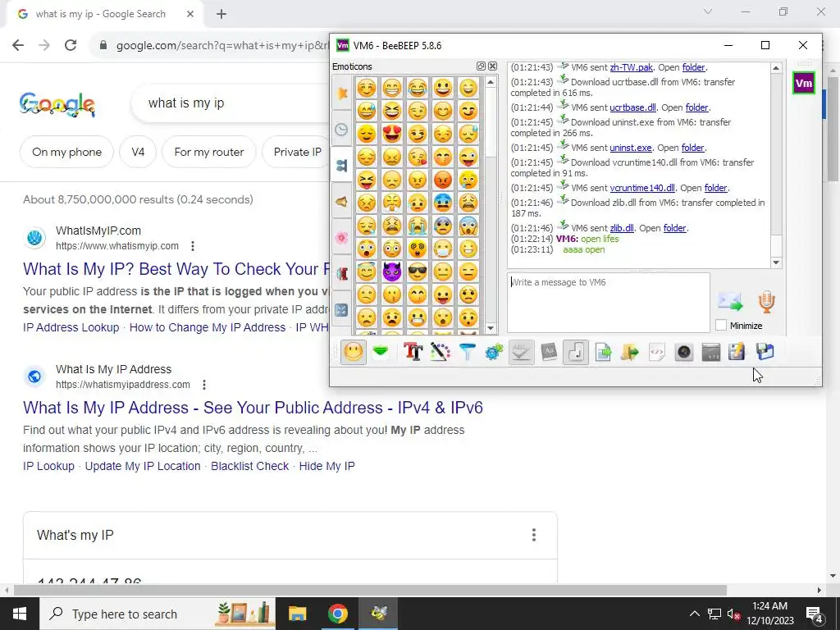
Task: Click the send folder icon with green arrow
Action: 629,352
